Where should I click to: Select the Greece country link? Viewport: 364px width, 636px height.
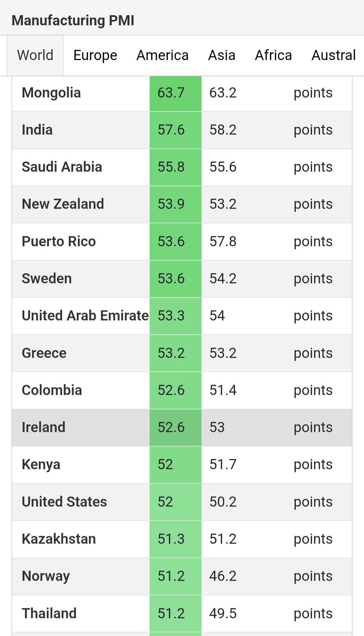44,353
